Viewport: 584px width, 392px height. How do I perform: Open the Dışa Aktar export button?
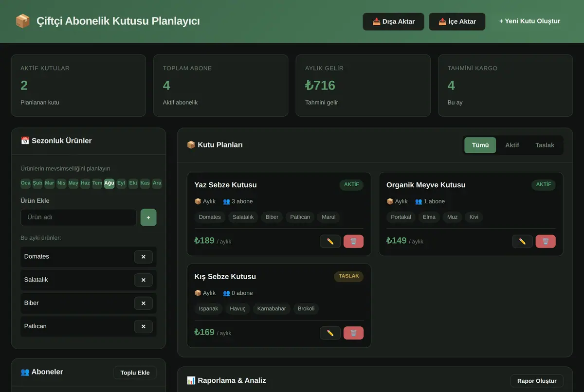[393, 21]
